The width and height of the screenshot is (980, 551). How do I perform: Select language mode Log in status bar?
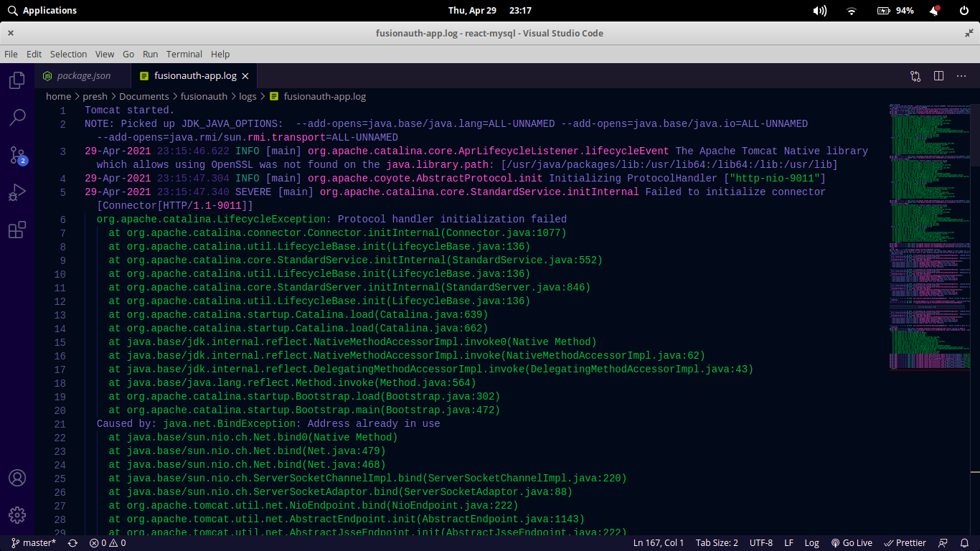point(811,543)
